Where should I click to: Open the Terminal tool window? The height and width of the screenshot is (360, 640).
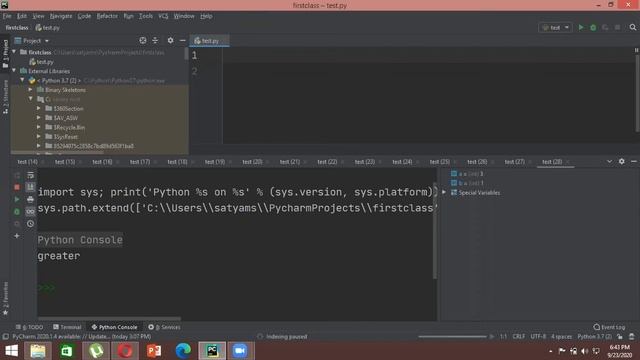pos(67,327)
